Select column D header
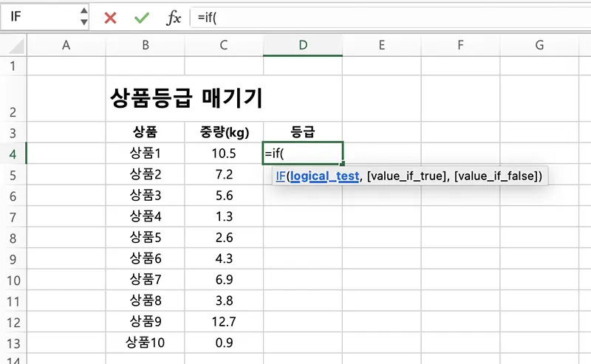Viewport: 591px width, 364px height. [303, 45]
